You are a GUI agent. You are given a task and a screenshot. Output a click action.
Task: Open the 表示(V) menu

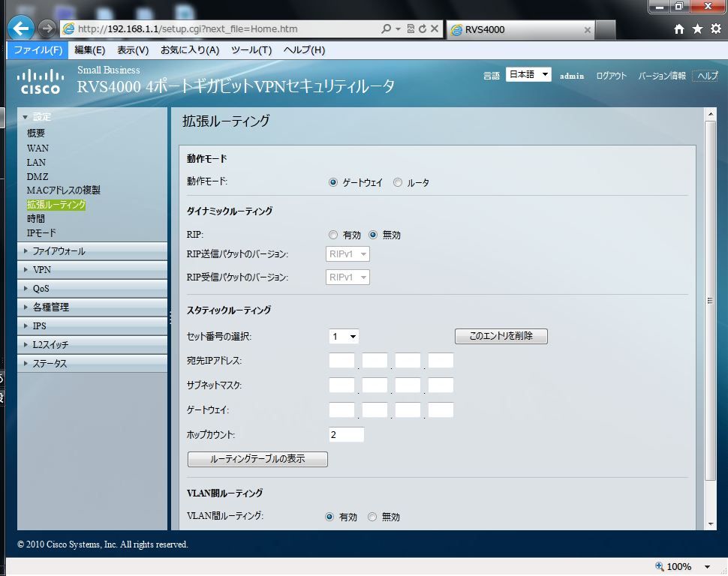[x=133, y=50]
